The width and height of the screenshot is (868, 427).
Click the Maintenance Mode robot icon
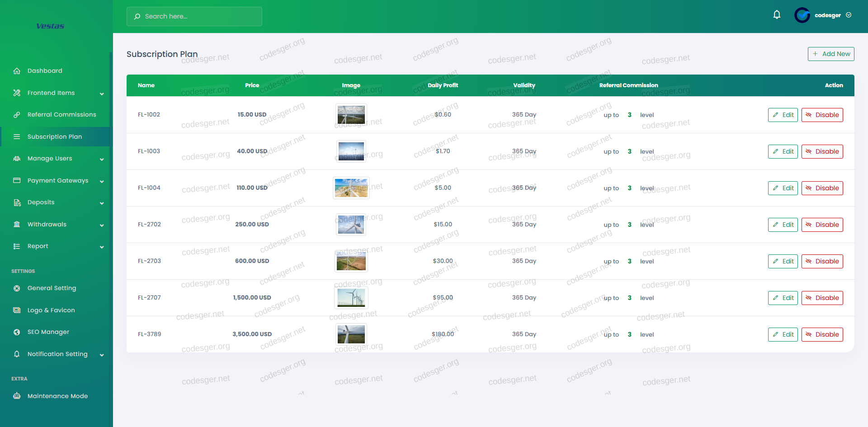pos(17,396)
